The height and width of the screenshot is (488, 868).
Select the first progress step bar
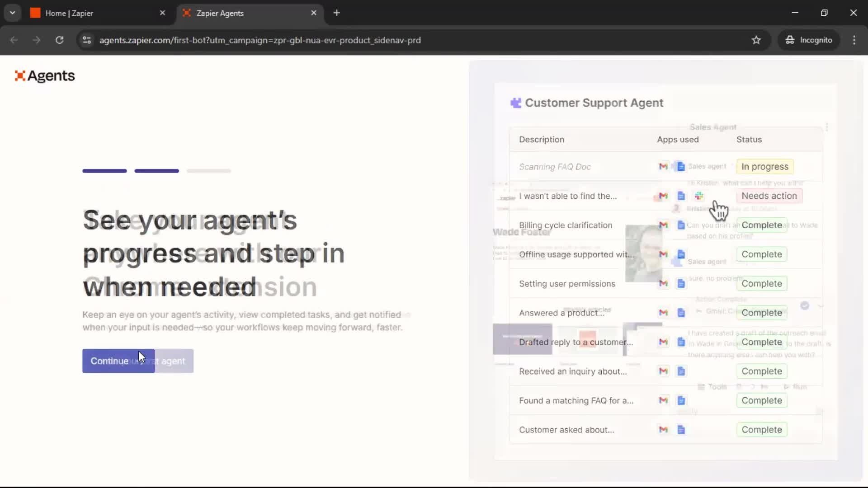(x=104, y=171)
